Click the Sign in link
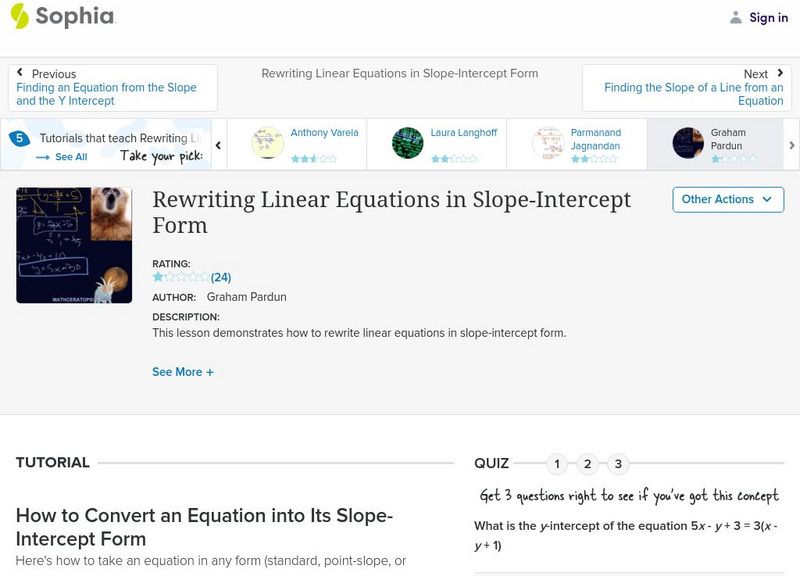800x576 pixels. [x=768, y=17]
